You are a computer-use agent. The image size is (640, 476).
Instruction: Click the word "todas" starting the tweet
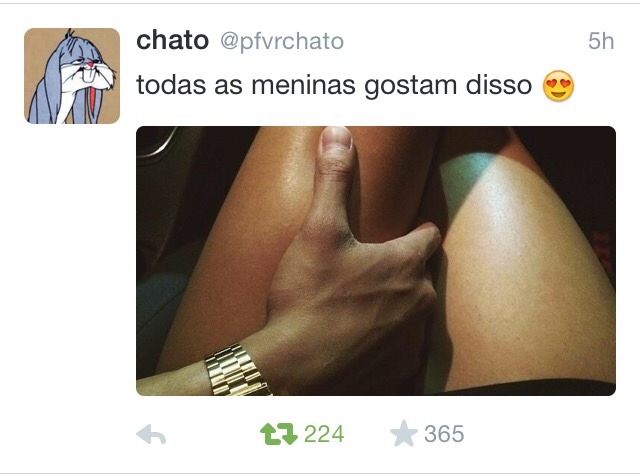point(171,85)
